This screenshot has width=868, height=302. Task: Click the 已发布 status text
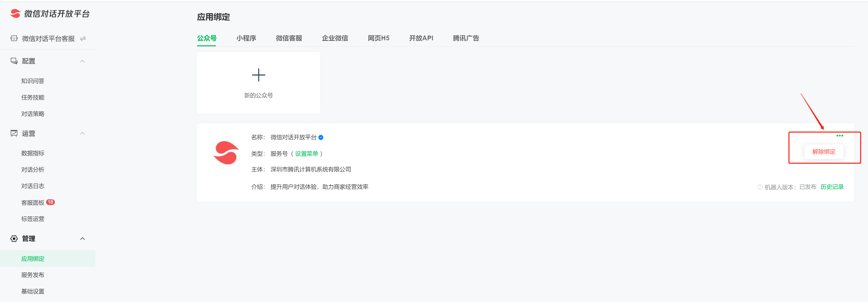808,187
